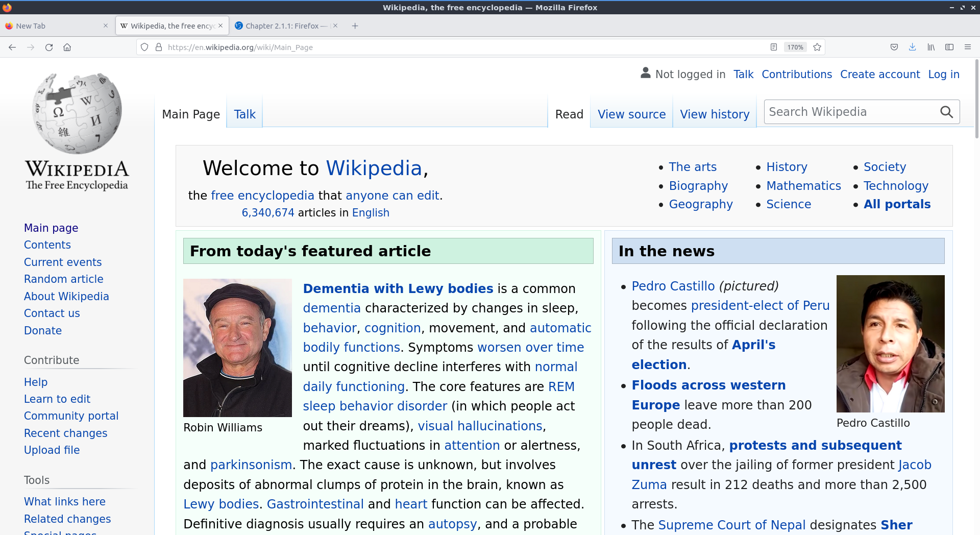Show sidebars using toolbar icon
Screen dimensions: 980x535
coord(949,47)
